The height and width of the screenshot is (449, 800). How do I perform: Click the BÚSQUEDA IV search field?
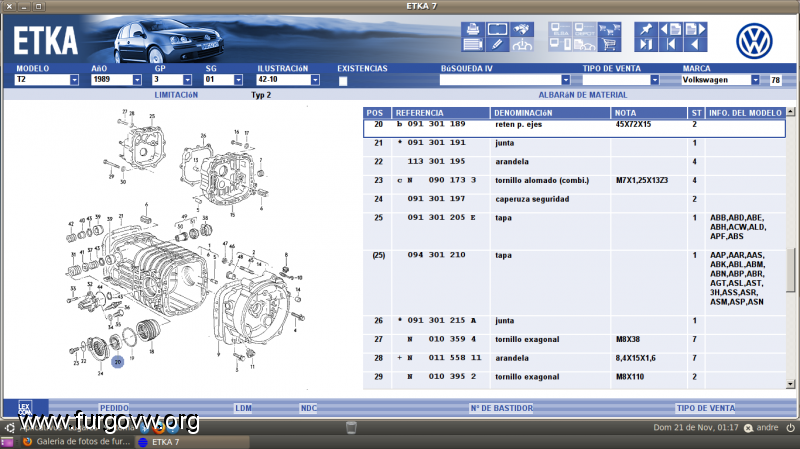coord(501,80)
